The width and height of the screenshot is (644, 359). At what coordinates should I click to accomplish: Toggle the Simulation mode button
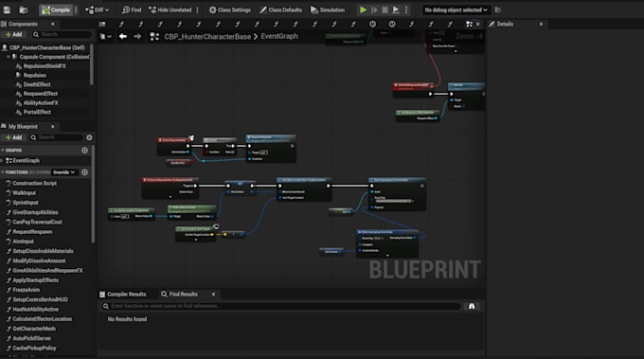pyautogui.click(x=328, y=9)
